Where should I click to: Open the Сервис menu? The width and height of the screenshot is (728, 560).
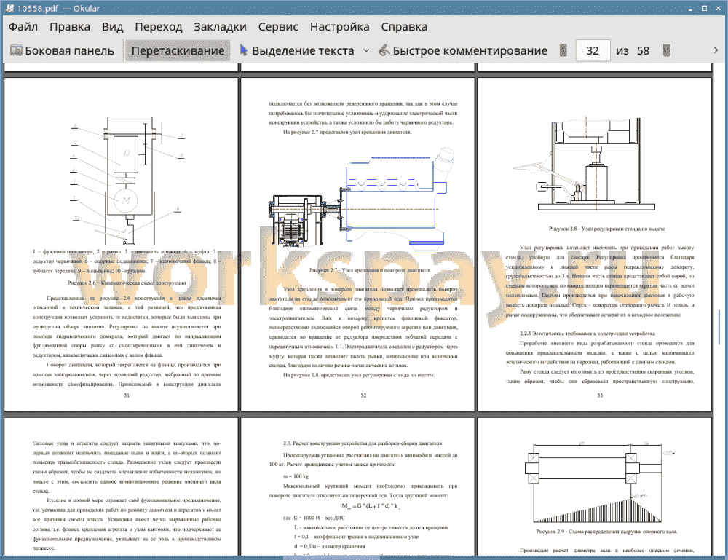click(x=278, y=27)
